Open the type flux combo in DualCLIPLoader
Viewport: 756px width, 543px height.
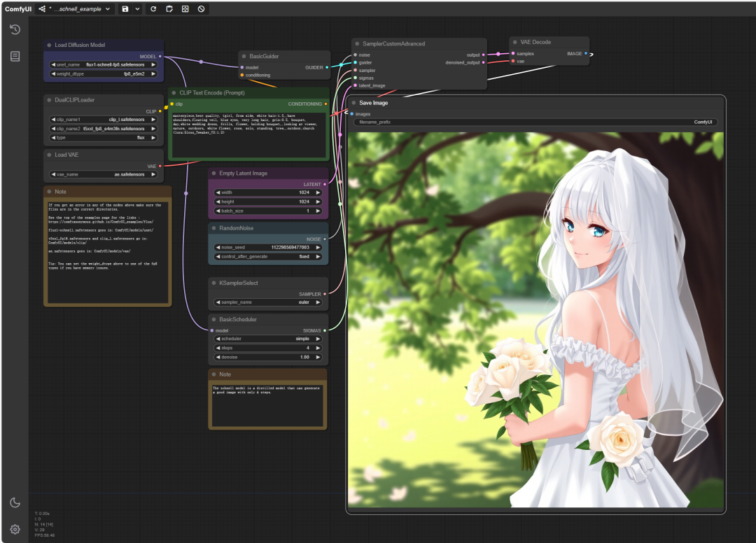104,138
